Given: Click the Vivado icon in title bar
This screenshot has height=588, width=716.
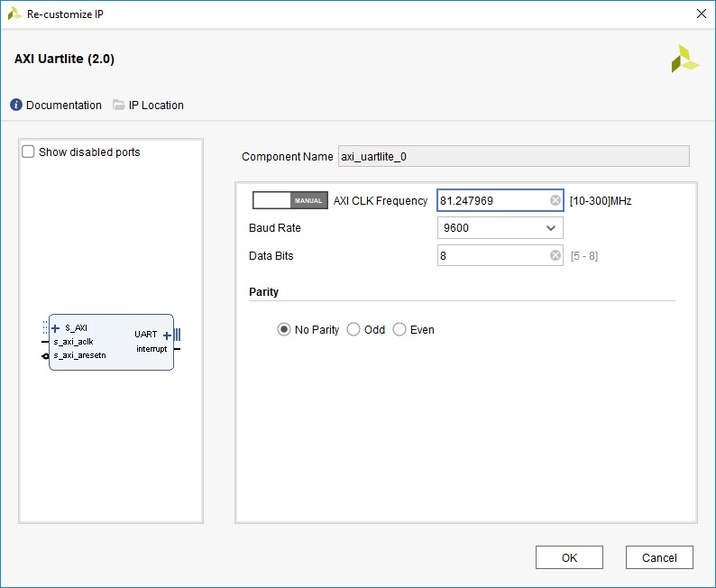Looking at the screenshot, I should pos(14,14).
